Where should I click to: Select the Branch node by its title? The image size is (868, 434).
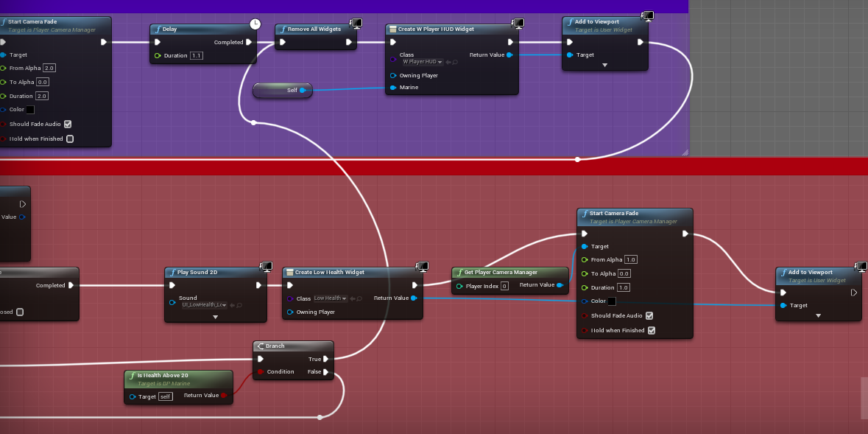[275, 346]
